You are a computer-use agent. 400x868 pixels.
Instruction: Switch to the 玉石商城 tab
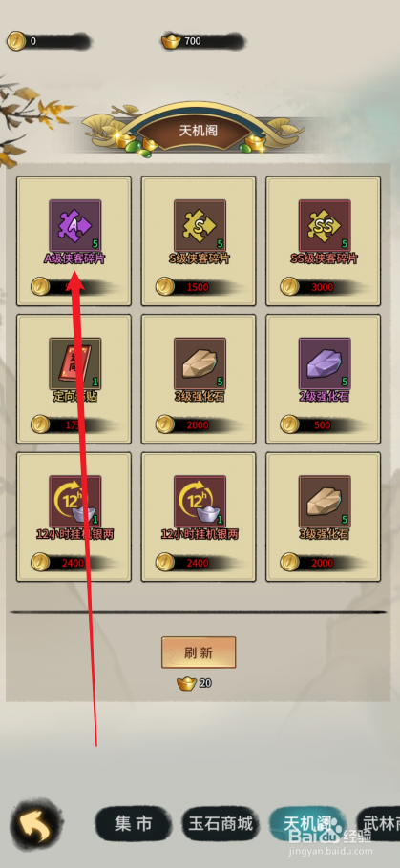221,824
